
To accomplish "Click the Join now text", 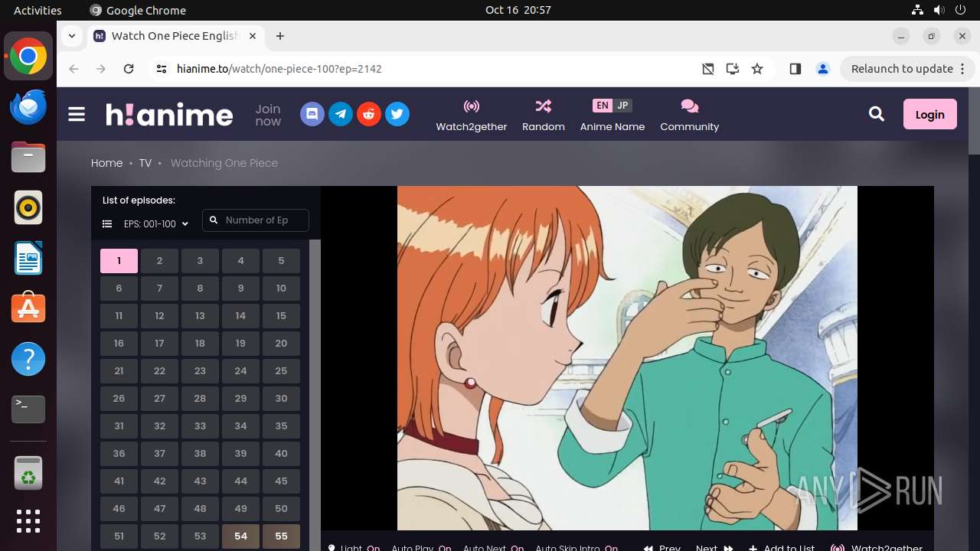I will [x=268, y=115].
